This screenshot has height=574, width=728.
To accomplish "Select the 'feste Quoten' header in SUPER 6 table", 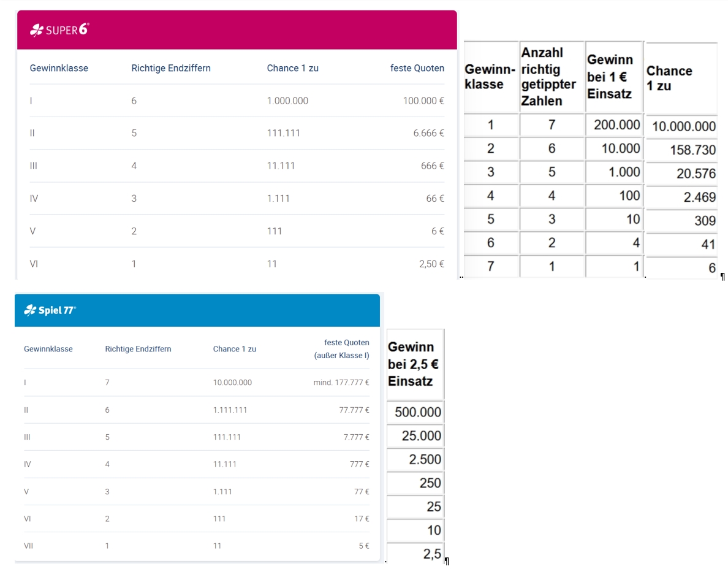I will coord(417,68).
